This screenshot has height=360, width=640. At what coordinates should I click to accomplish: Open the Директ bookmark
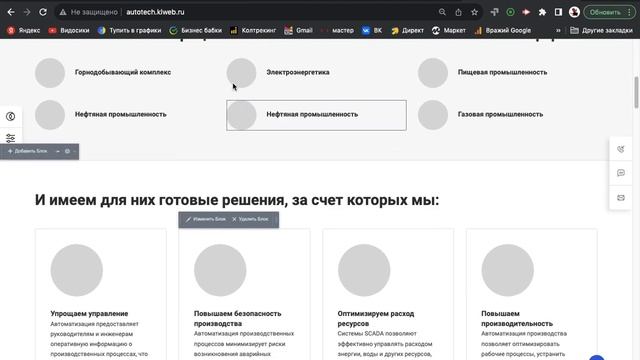[407, 30]
